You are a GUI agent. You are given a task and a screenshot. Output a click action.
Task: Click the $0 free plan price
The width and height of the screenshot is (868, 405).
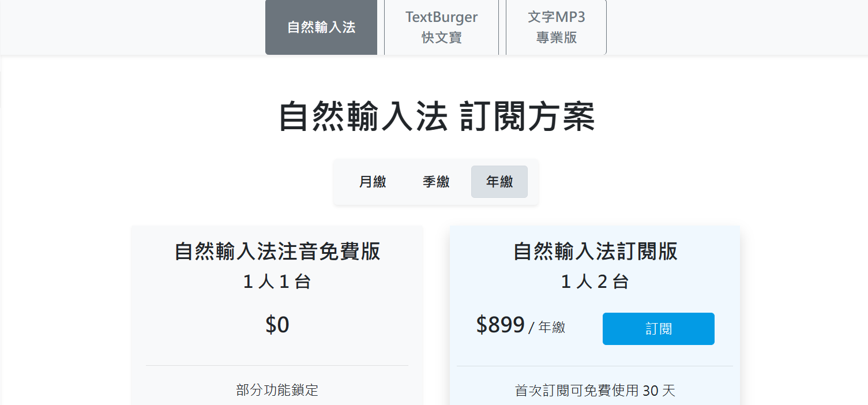[277, 324]
